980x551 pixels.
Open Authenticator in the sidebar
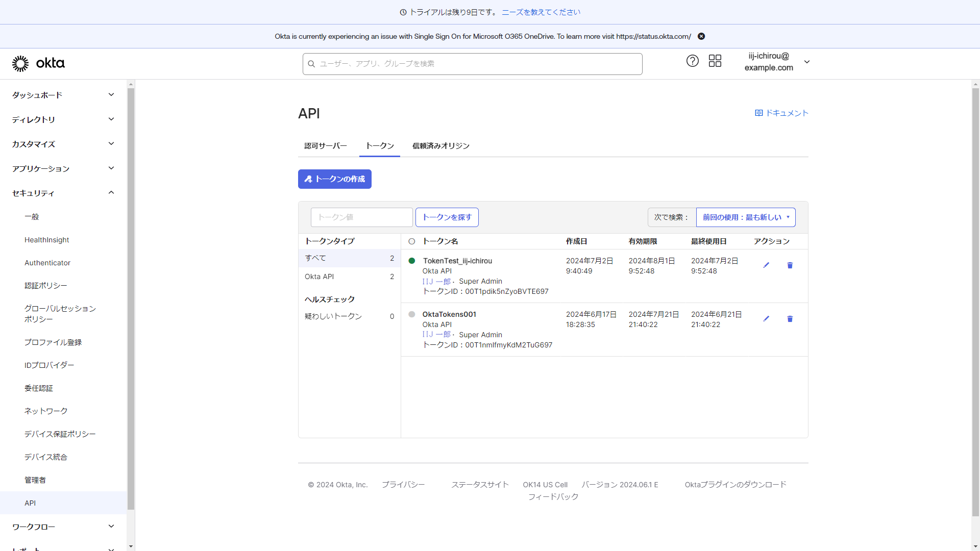tap(47, 263)
